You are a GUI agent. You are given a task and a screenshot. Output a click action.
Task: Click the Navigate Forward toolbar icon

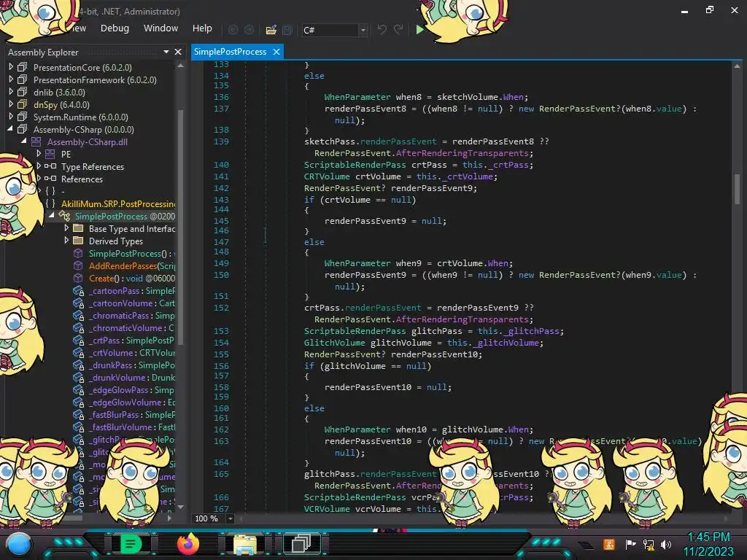click(x=249, y=30)
